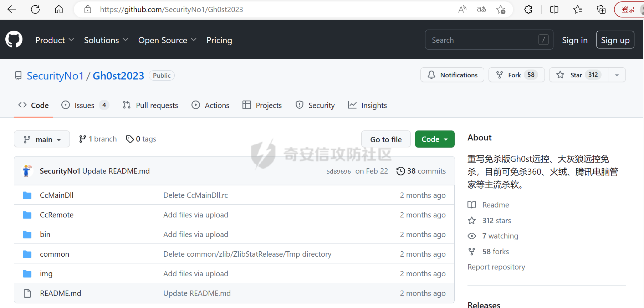Click the Go to file button
The height and width of the screenshot is (308, 644).
coord(386,139)
